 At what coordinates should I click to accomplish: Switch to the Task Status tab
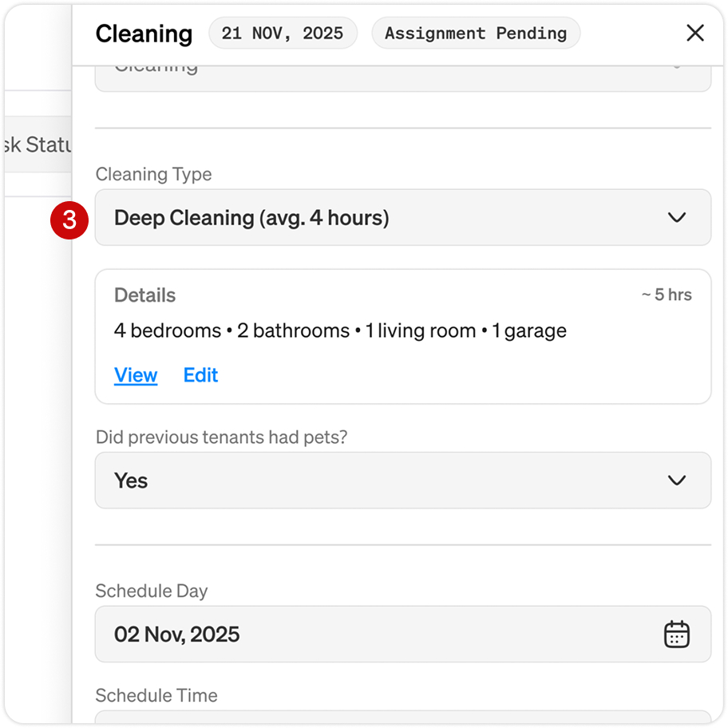[38, 144]
